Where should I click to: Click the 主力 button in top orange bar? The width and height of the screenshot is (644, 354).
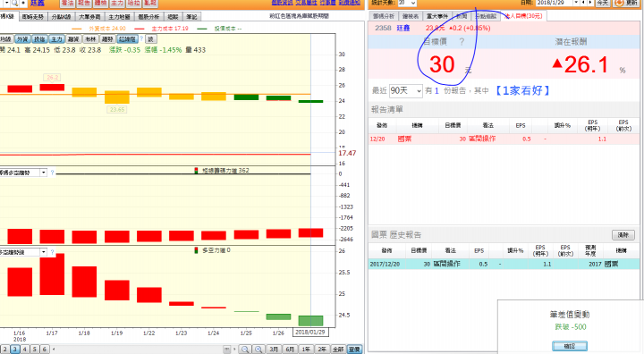tap(117, 3)
